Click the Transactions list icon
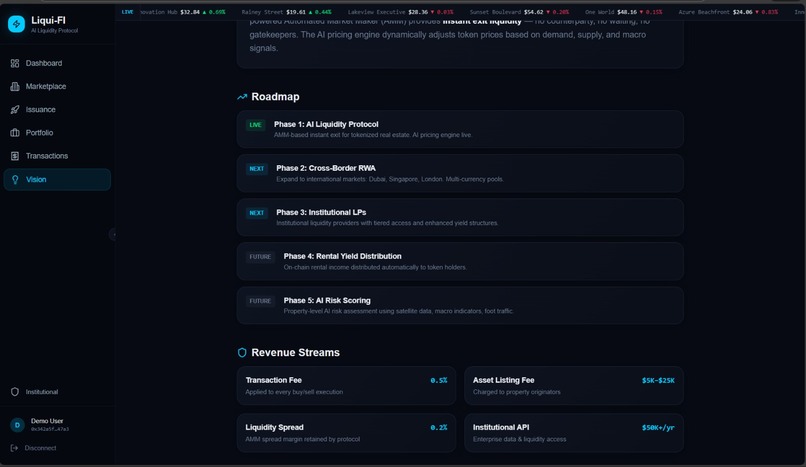The width and height of the screenshot is (806, 467). (x=15, y=156)
